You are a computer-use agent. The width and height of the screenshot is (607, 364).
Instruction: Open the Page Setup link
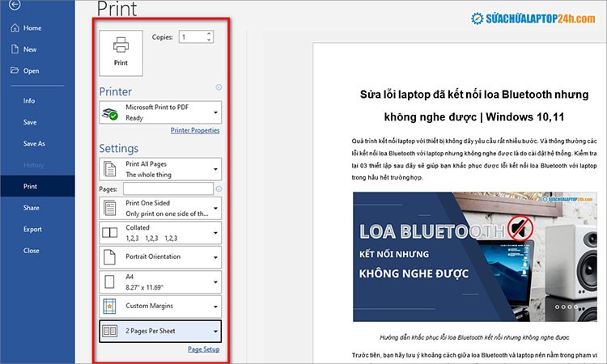point(204,349)
